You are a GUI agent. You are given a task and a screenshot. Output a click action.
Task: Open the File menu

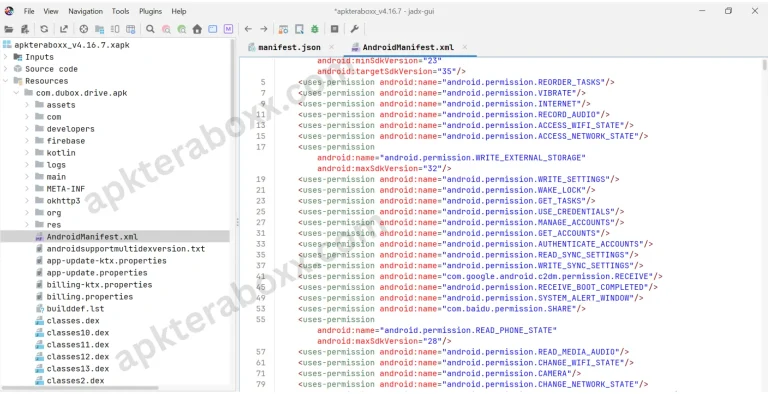(x=29, y=11)
